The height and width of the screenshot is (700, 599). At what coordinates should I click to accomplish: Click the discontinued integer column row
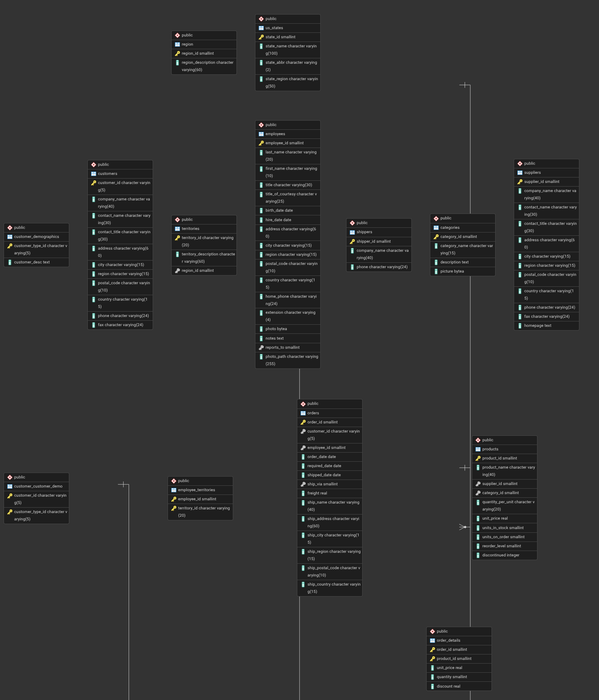(501, 555)
